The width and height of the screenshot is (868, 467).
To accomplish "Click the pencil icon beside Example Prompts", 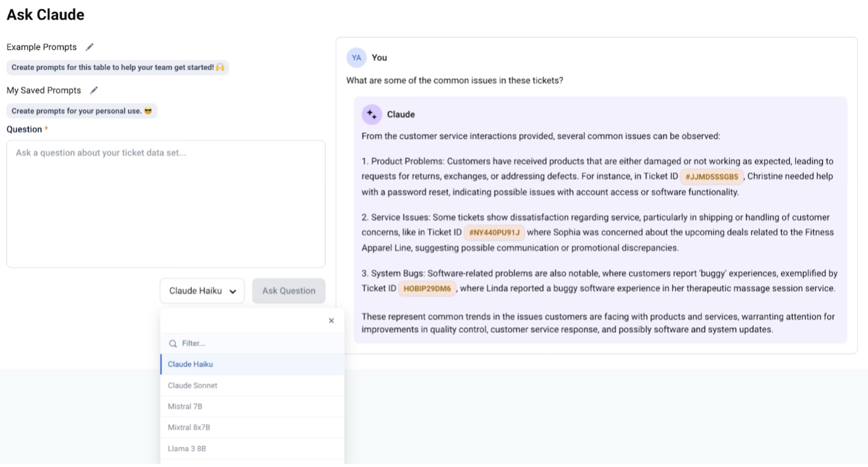I will 89,47.
